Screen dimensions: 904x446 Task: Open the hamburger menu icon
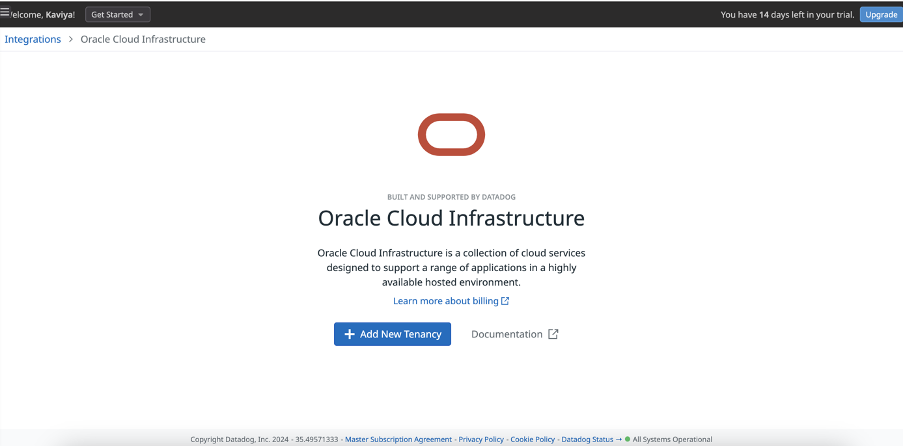(x=5, y=11)
